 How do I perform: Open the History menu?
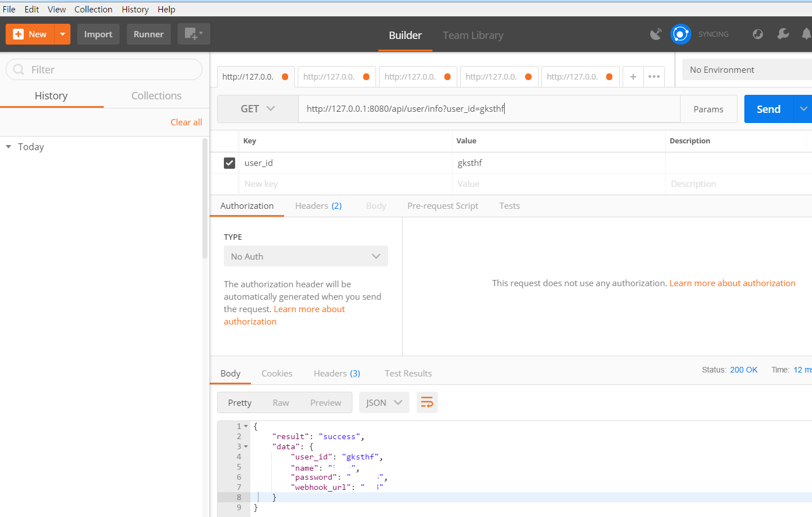pyautogui.click(x=135, y=9)
